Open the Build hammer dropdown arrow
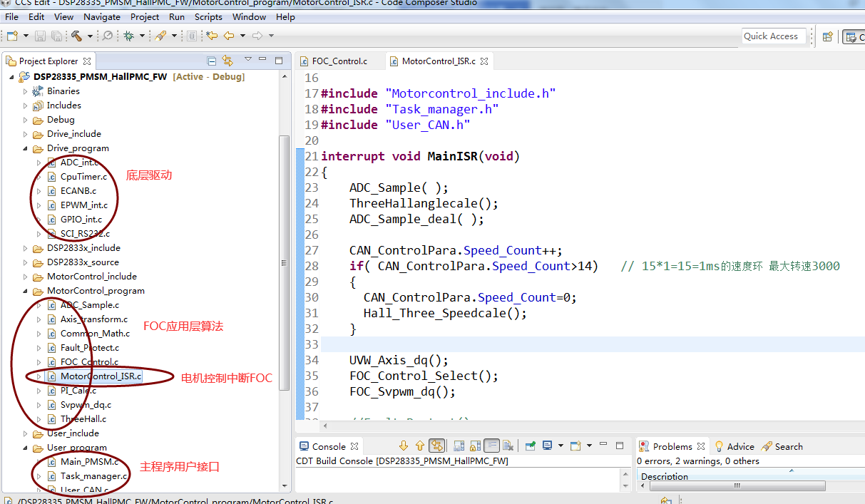The width and height of the screenshot is (865, 504). [90, 36]
